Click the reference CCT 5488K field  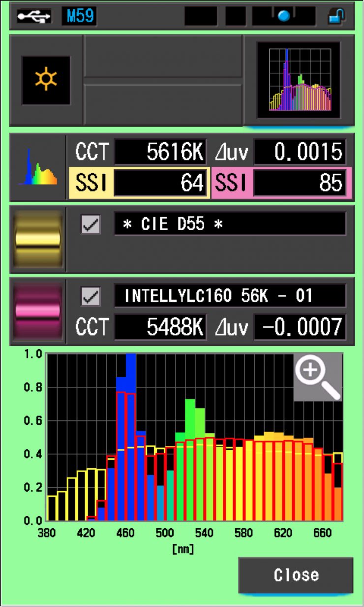click(160, 327)
